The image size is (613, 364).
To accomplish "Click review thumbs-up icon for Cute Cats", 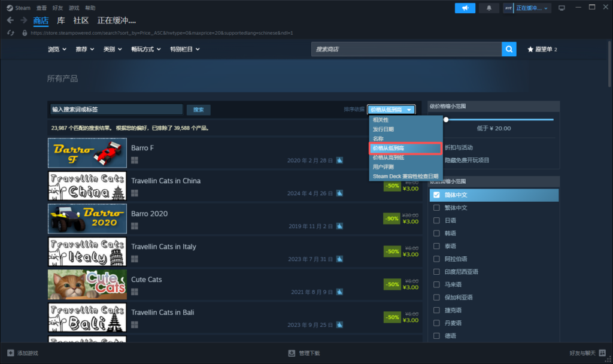I will tap(339, 292).
